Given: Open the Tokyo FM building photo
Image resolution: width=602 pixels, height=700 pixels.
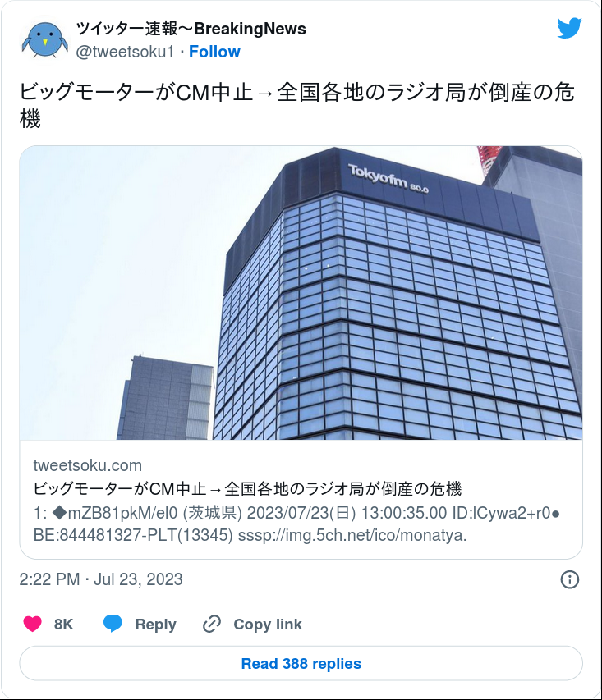Looking at the screenshot, I should [301, 293].
